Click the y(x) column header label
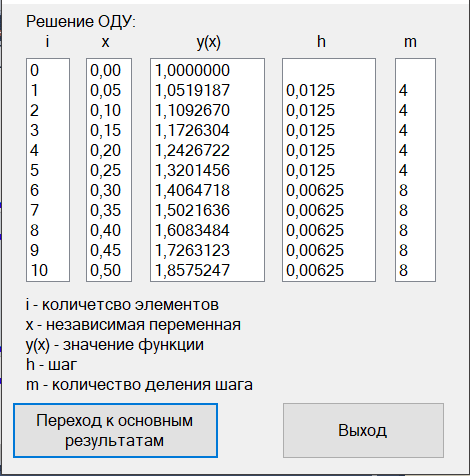Viewport: 470px width, 476px height. (209, 42)
